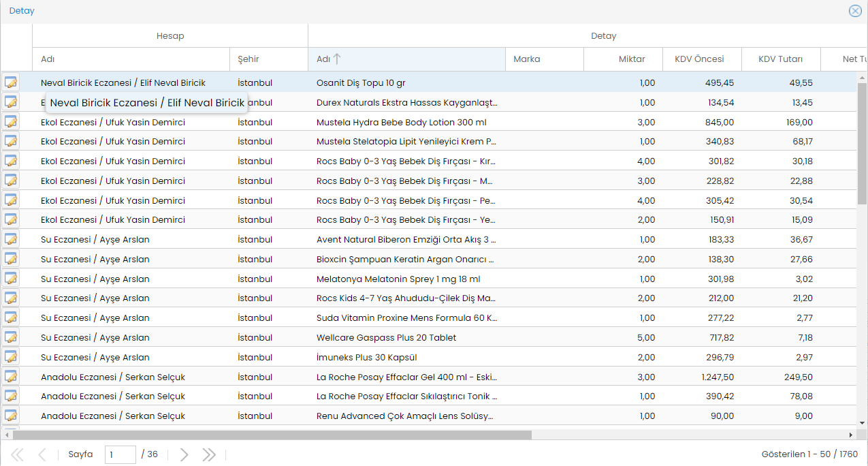The width and height of the screenshot is (868, 466).
Task: Click the KDV Tutarı value 169,00
Action: [799, 122]
